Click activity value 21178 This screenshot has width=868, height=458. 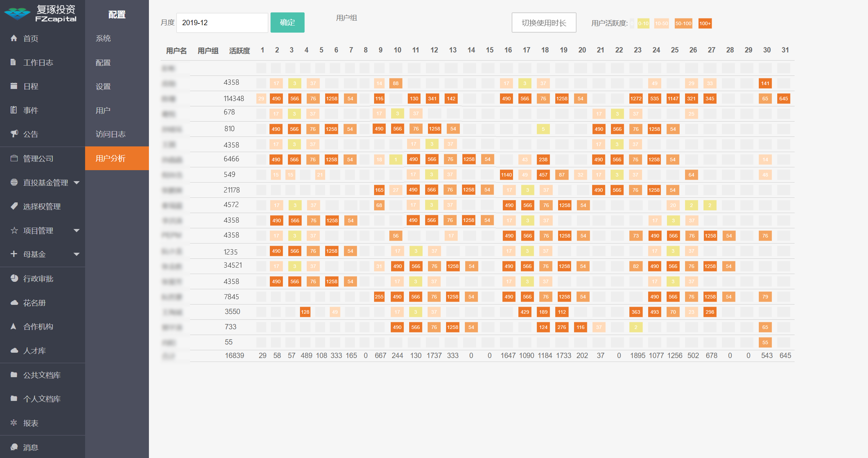(x=232, y=190)
